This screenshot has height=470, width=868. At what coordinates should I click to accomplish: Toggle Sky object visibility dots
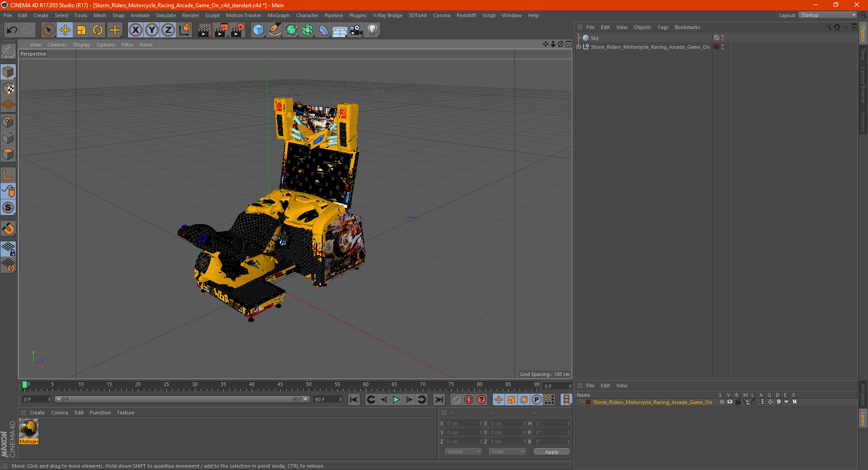point(722,38)
